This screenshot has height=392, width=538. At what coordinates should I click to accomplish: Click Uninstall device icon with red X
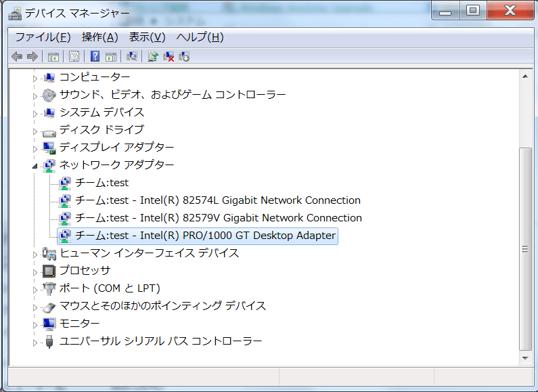click(x=169, y=56)
